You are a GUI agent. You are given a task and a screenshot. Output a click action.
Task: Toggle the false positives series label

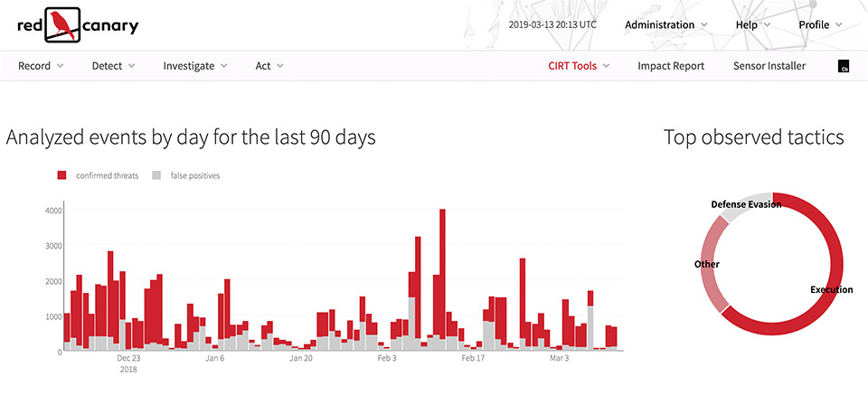pos(194,175)
